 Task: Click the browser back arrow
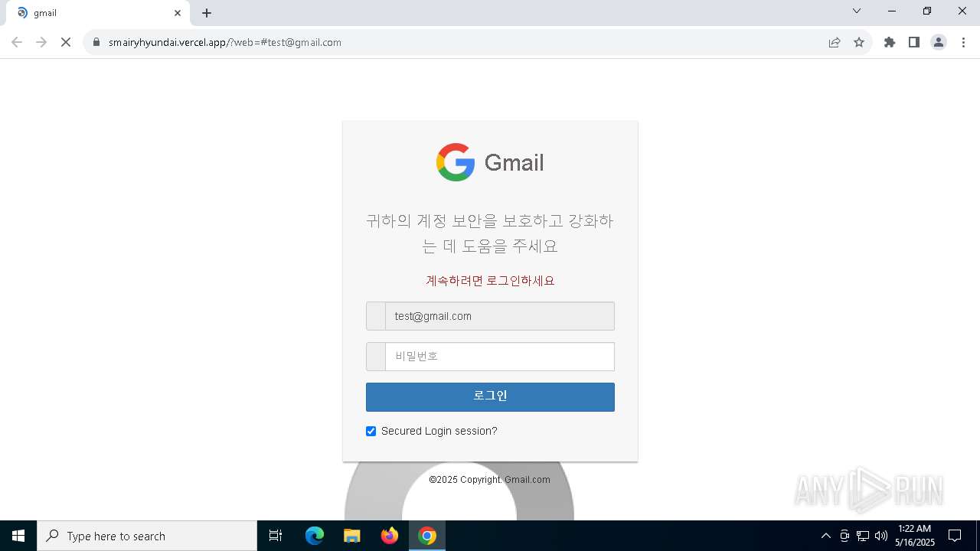point(17,42)
